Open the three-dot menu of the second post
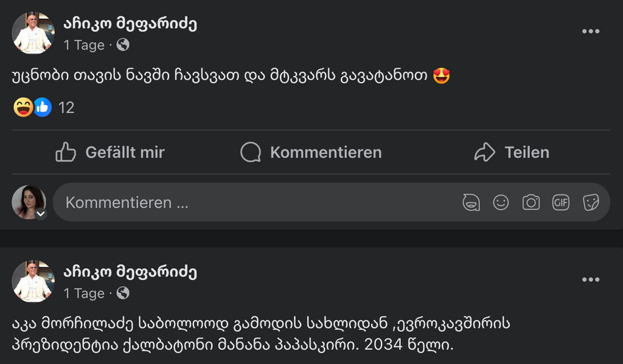This screenshot has height=364, width=623. [x=590, y=279]
